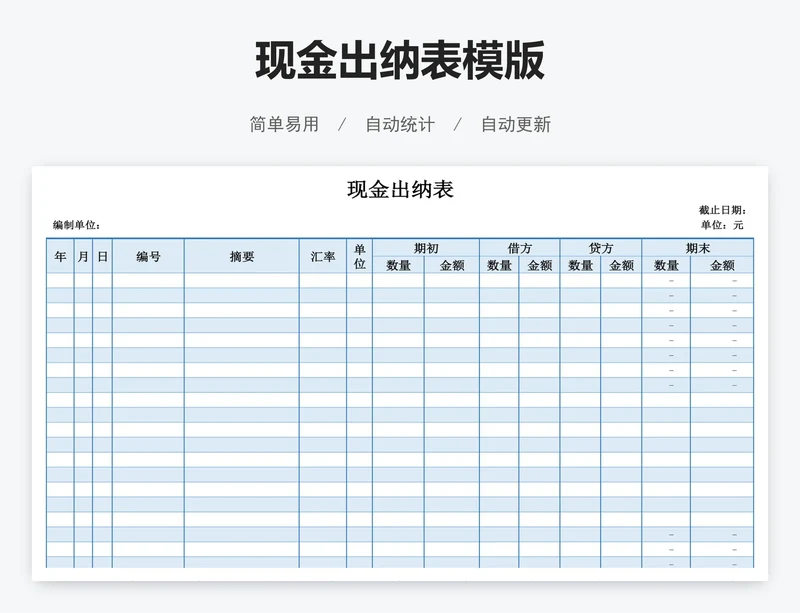Select the 年 column header
800x613 pixels.
tap(60, 256)
